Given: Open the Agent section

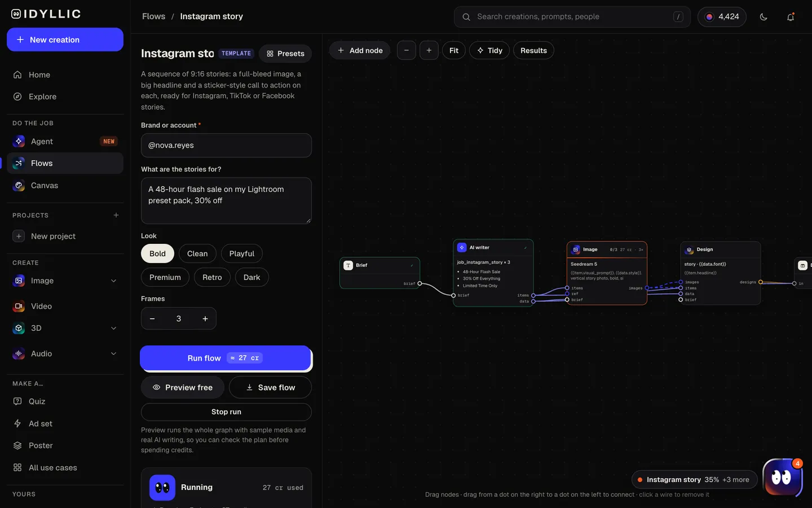Looking at the screenshot, I should (65, 141).
